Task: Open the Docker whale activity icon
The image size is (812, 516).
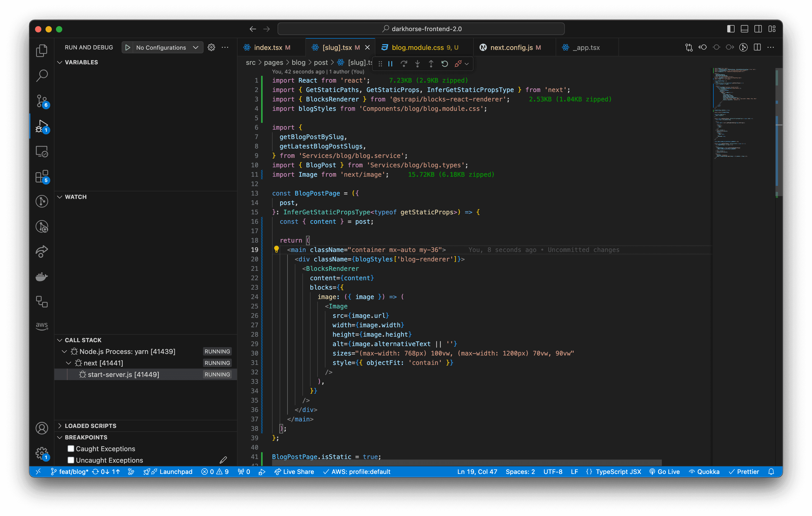Action: (x=42, y=277)
